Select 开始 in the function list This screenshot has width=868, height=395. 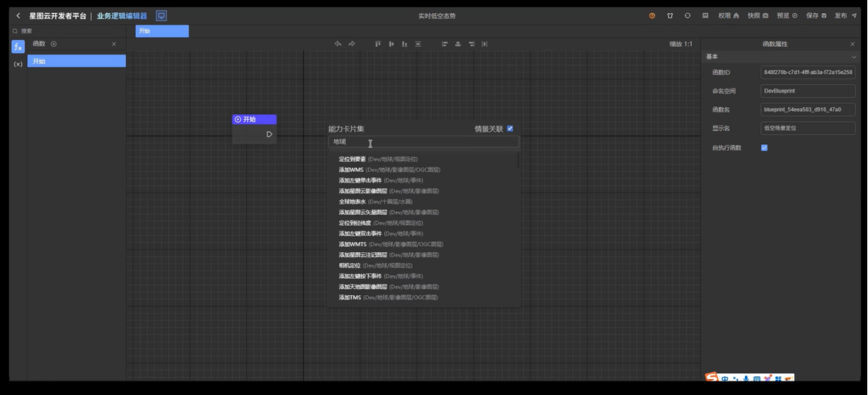[76, 61]
